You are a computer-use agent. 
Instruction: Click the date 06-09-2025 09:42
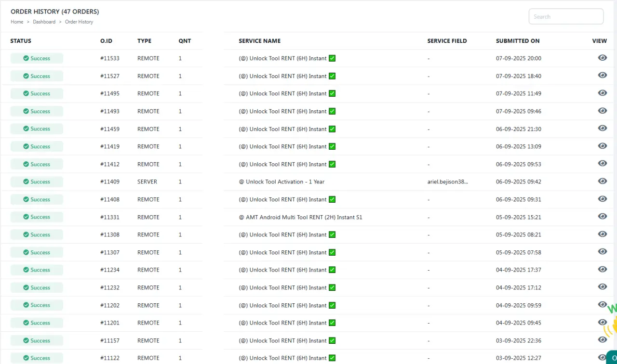click(x=519, y=182)
